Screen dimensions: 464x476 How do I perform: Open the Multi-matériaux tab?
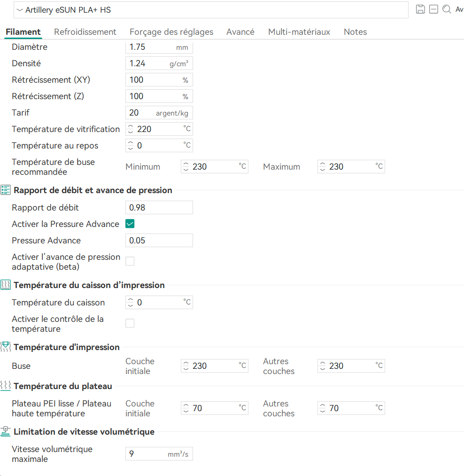click(x=299, y=32)
